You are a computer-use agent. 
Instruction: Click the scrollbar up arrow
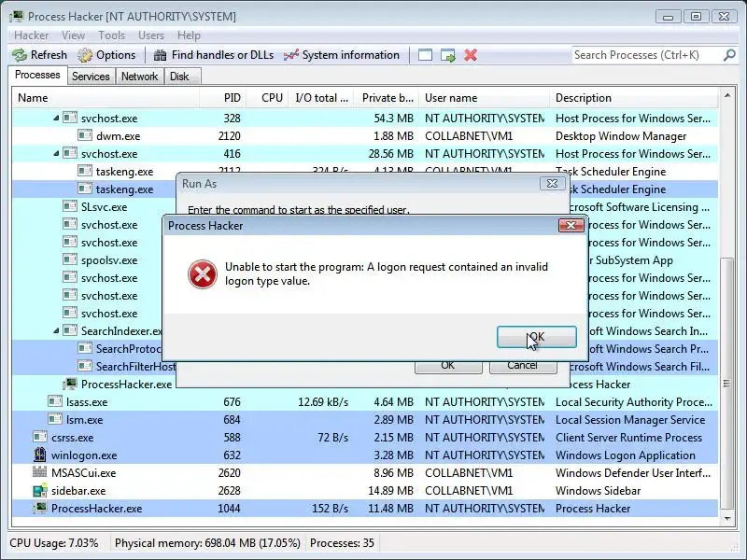pos(727,96)
